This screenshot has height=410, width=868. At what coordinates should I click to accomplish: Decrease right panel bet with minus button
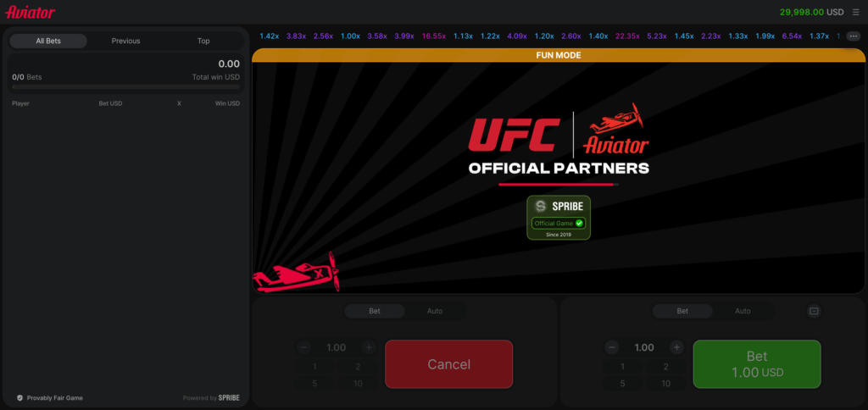[x=612, y=347]
